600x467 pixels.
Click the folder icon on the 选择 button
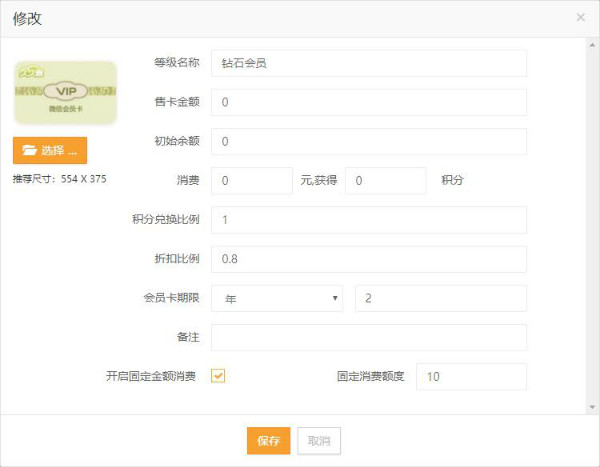[29, 150]
